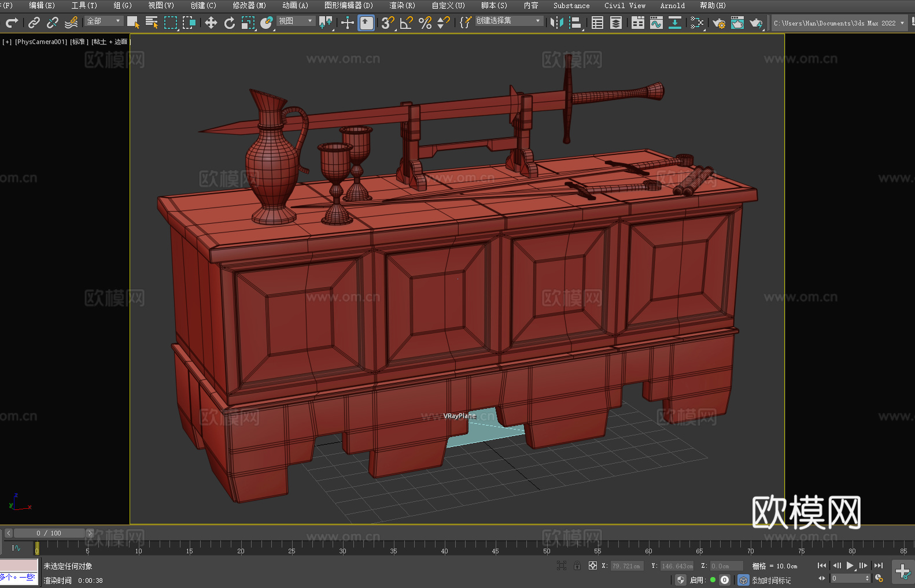Image resolution: width=915 pixels, height=588 pixels.
Task: Select the Select Object tool
Action: pos(133,23)
